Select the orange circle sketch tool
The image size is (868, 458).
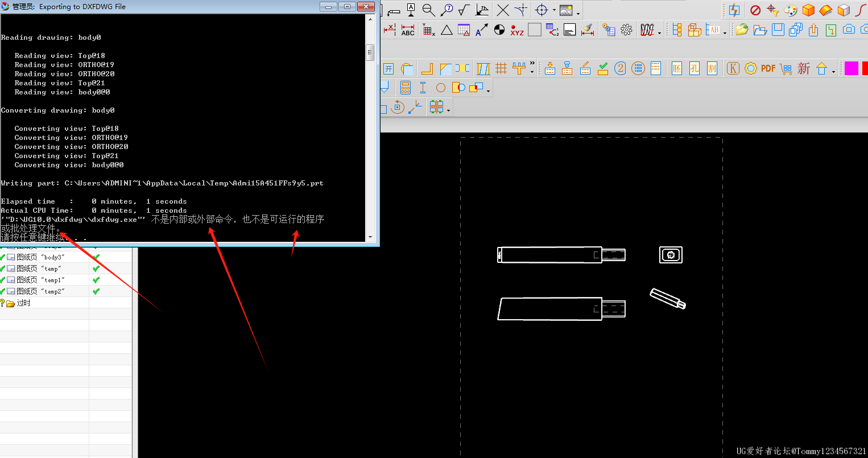(441, 88)
